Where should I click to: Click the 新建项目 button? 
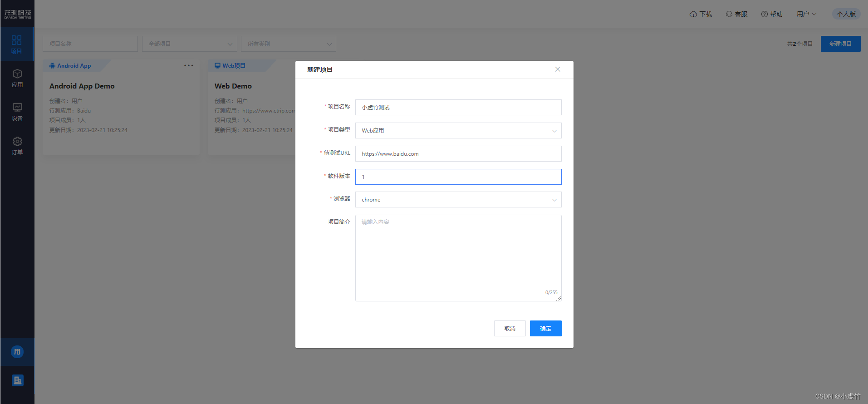coord(840,44)
